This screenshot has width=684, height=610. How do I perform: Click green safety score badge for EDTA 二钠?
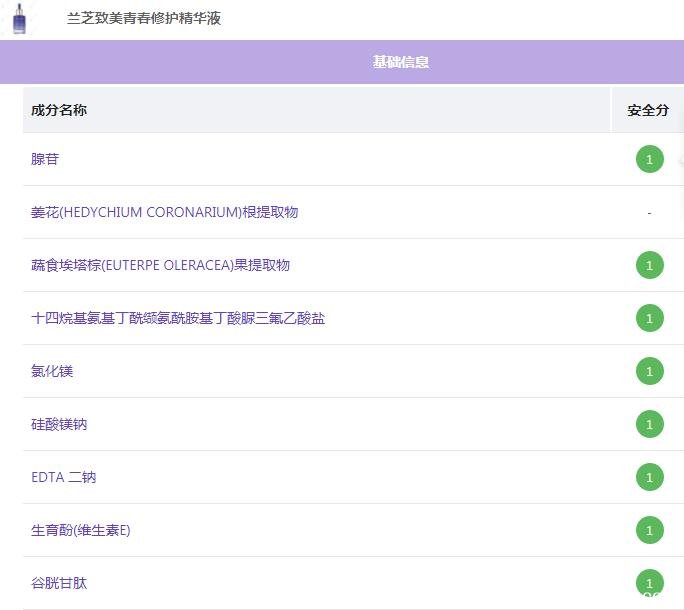click(x=649, y=477)
